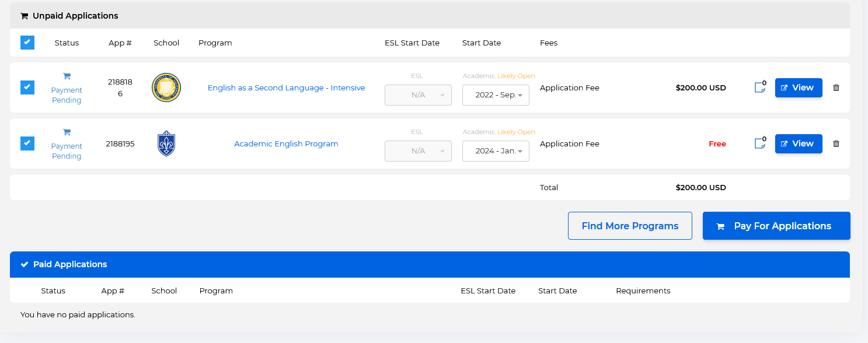This screenshot has width=868, height=343.
Task: Uncheck the English as a Second Language application
Action: [27, 87]
